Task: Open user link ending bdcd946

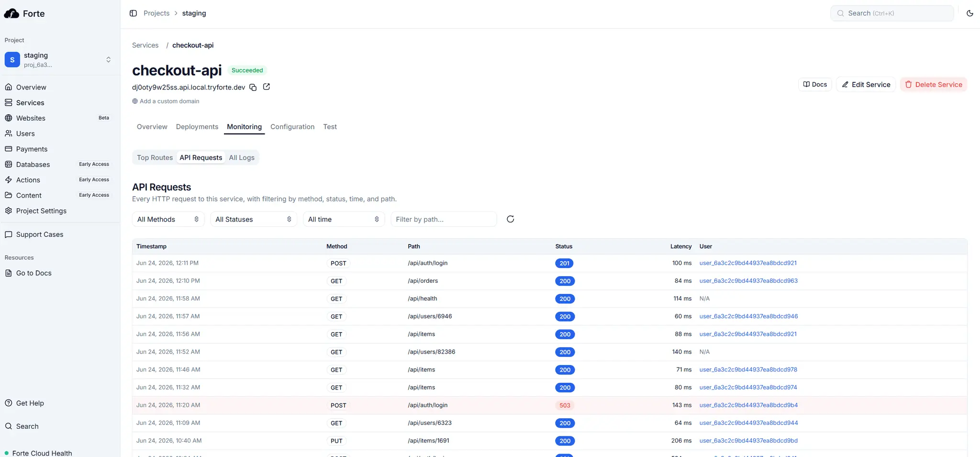Action: pos(748,316)
